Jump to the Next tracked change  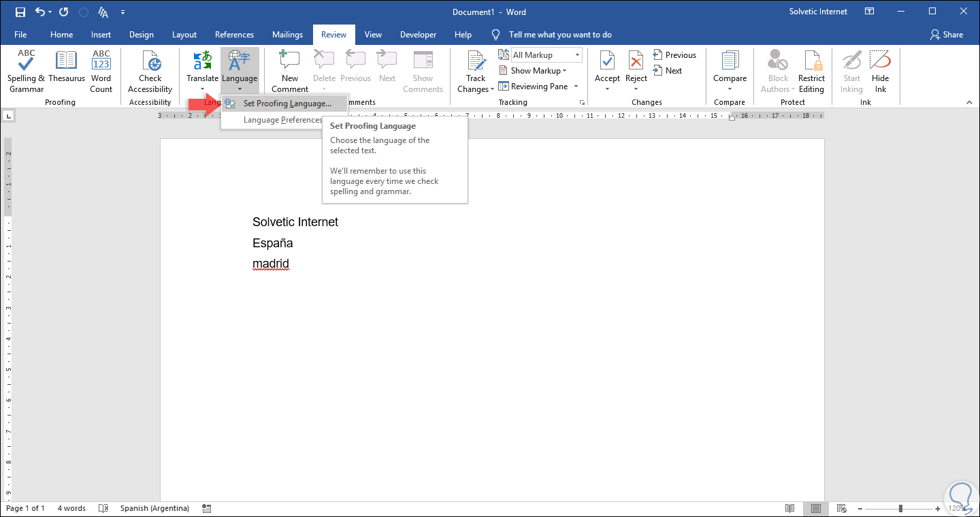point(667,71)
